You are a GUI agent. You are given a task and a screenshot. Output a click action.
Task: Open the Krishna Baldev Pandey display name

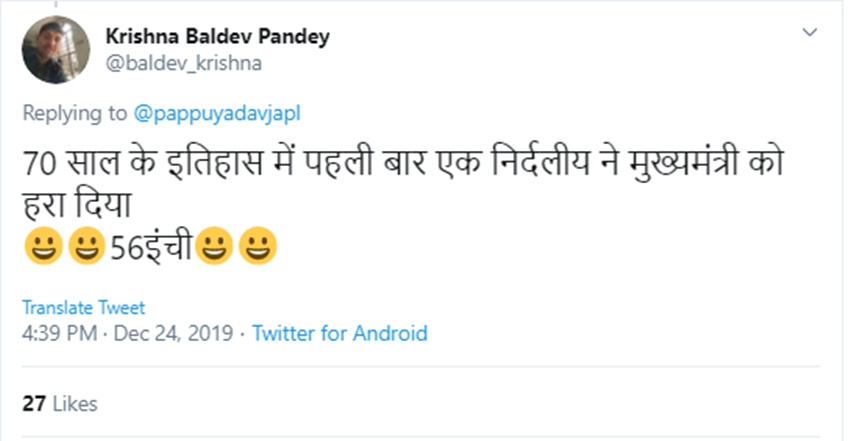tap(217, 38)
